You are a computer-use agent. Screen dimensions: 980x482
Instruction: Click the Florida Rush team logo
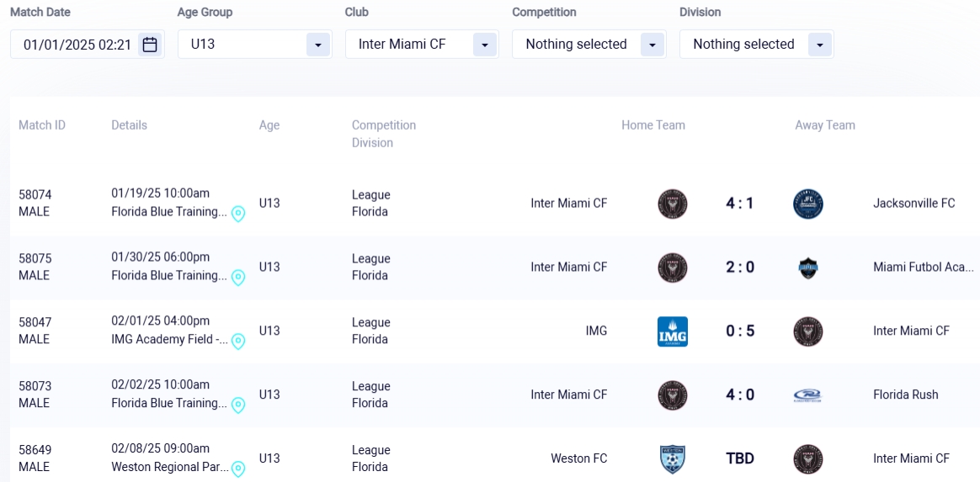click(x=808, y=395)
